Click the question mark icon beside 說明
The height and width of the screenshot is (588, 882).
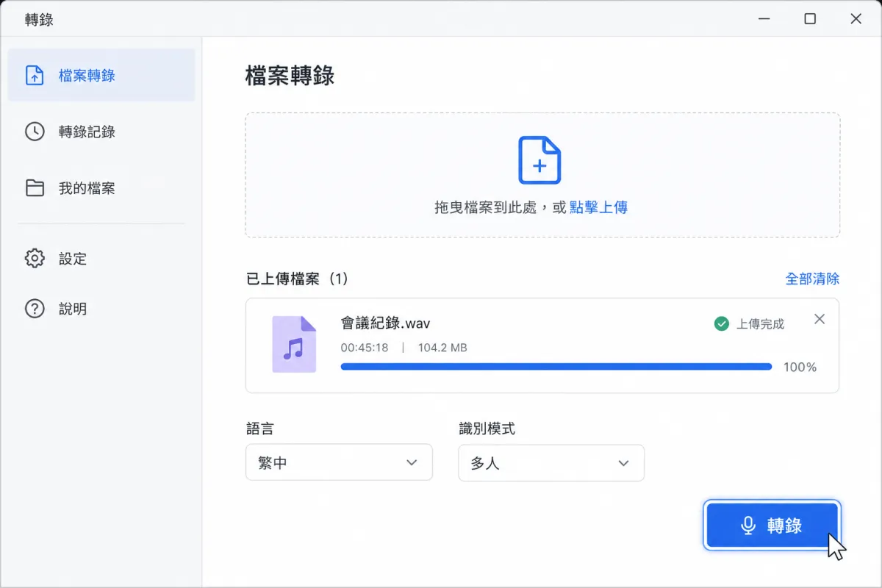click(35, 309)
